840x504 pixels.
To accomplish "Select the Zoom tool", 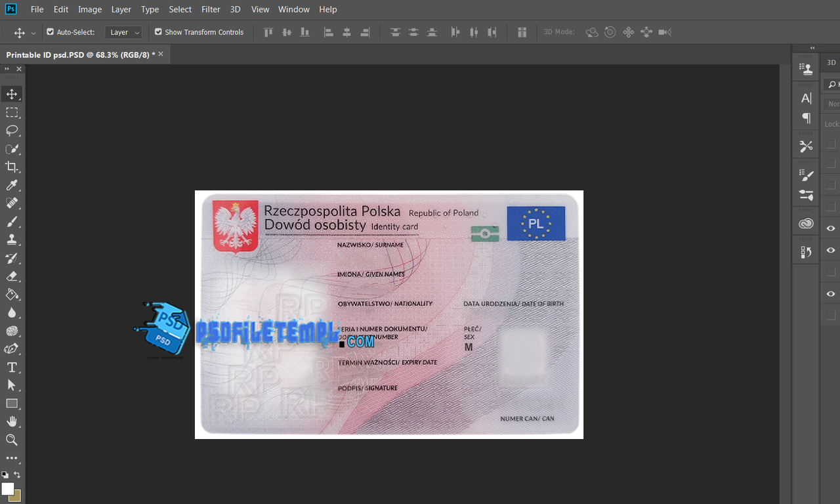I will pos(12,440).
